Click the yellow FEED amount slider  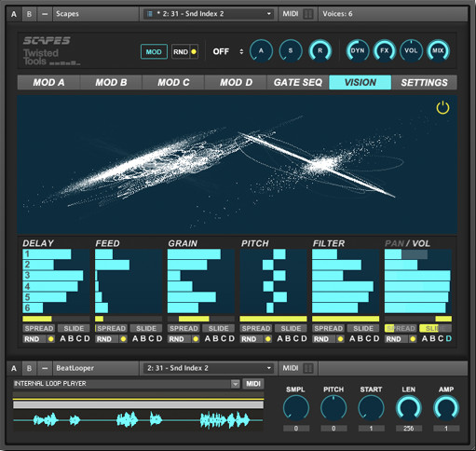[x=129, y=319]
